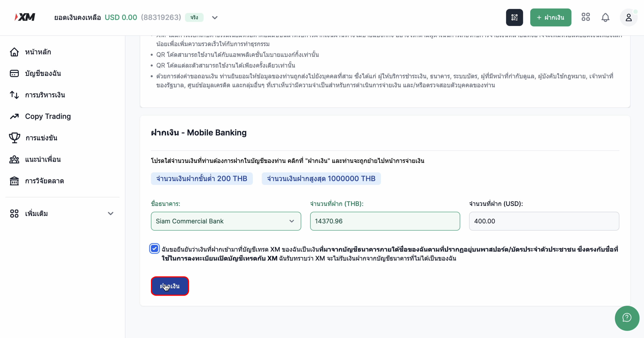Click the ฝากเงิน deposit button
Screen dimensions: 644x338
point(170,286)
